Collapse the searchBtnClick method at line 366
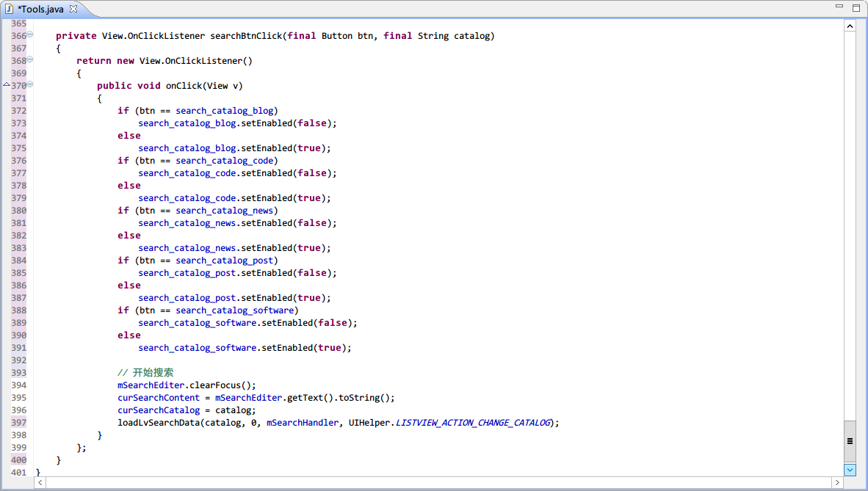The image size is (868, 491). (30, 35)
